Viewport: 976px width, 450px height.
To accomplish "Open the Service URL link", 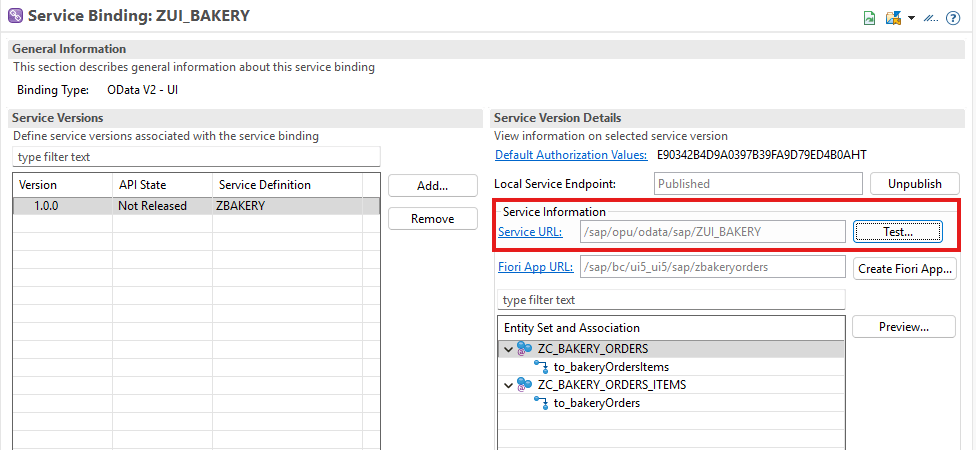I will pyautogui.click(x=530, y=231).
